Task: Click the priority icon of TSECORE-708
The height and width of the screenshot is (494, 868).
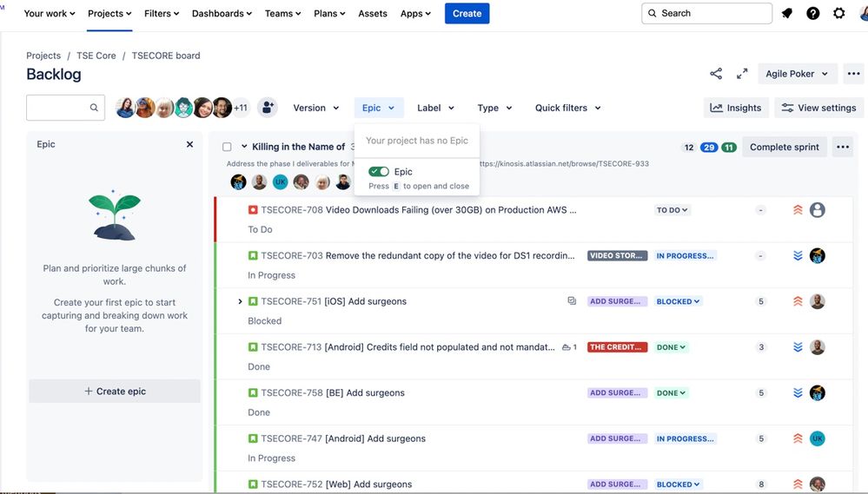Action: pyautogui.click(x=798, y=209)
